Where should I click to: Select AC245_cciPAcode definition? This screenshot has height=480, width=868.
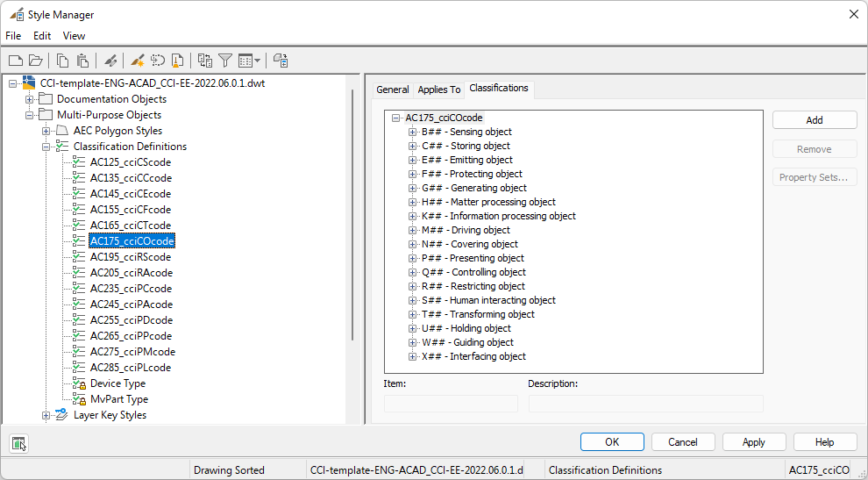132,304
